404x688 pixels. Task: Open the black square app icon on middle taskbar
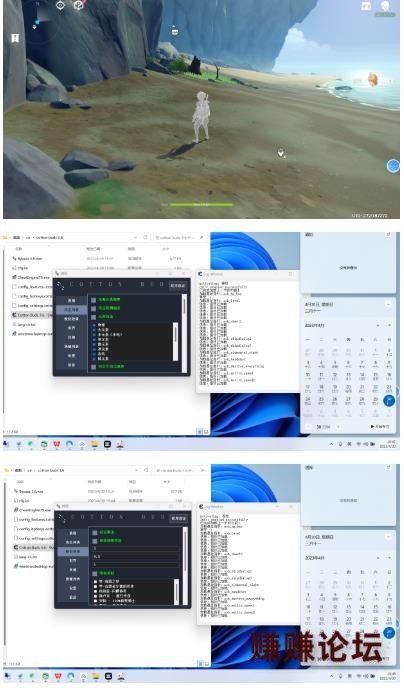[107, 444]
